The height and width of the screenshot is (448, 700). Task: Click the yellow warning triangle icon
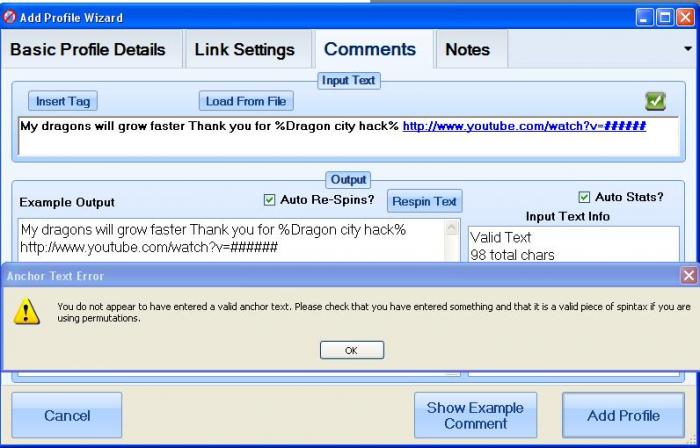[x=26, y=311]
